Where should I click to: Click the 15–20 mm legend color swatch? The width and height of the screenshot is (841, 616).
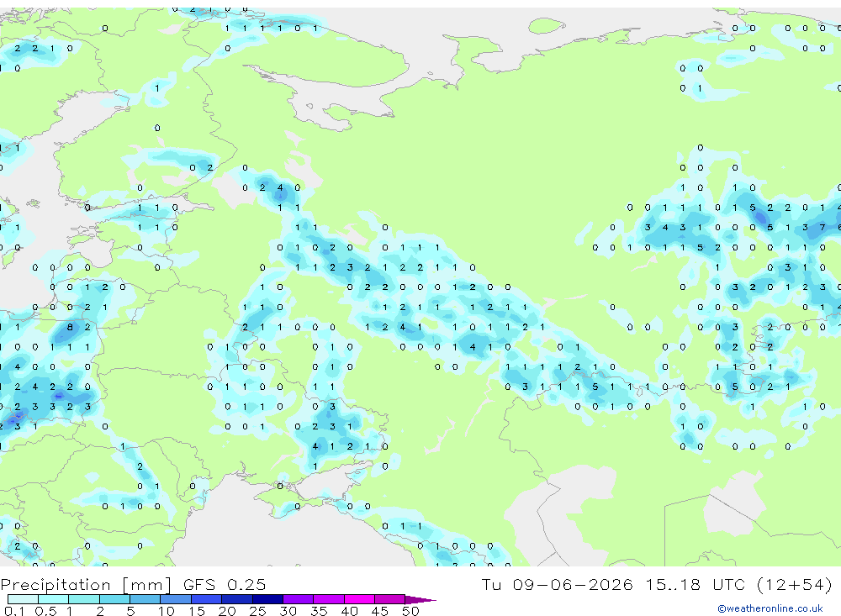[207, 599]
